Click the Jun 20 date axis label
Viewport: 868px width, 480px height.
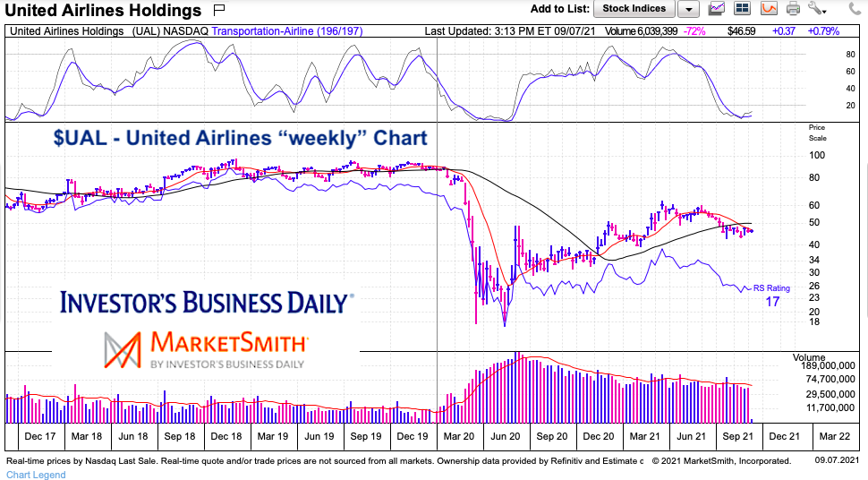pos(506,436)
